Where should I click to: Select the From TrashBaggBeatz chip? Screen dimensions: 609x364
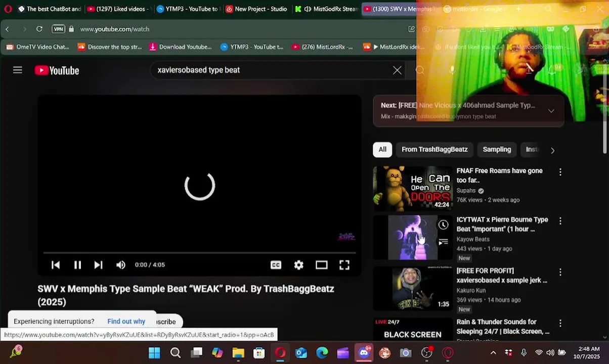click(x=434, y=150)
